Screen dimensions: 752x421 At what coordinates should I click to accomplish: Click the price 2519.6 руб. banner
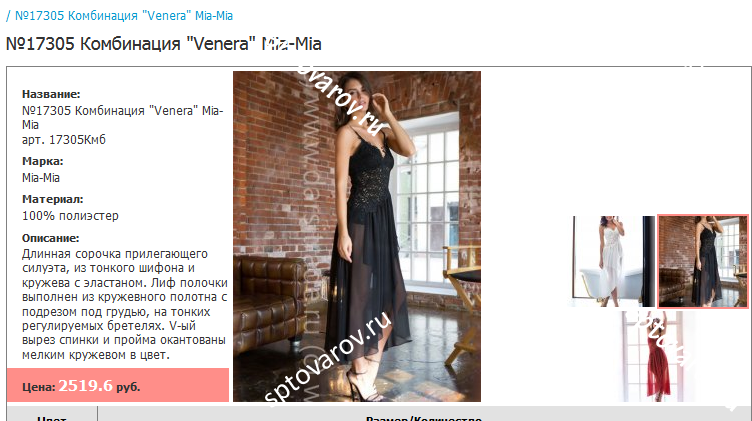pos(118,385)
